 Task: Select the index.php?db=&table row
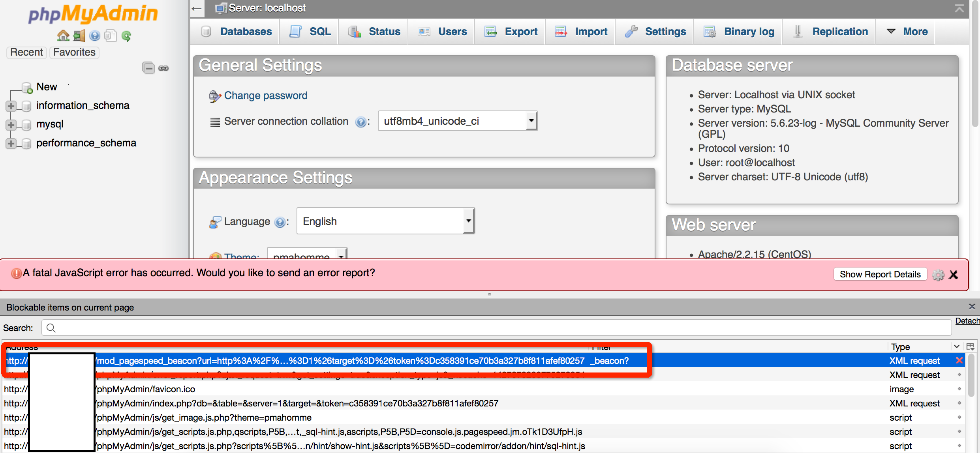coord(484,403)
